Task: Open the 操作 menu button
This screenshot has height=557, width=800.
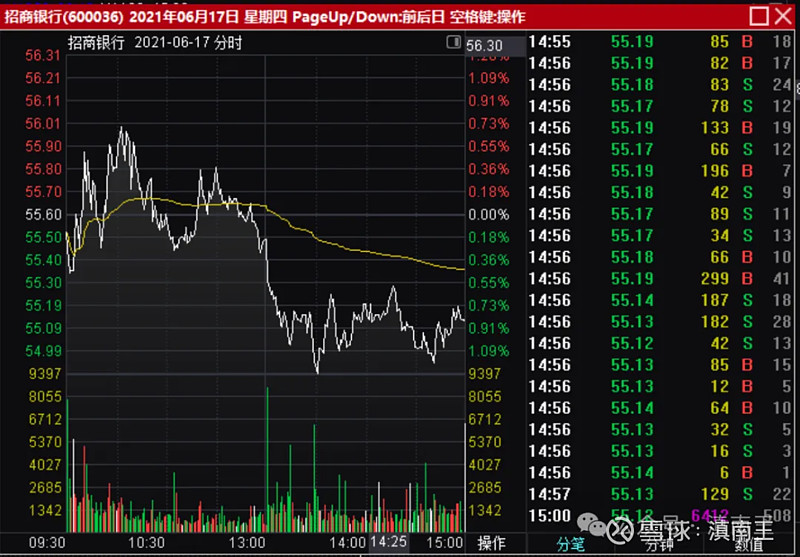Action: 491,543
